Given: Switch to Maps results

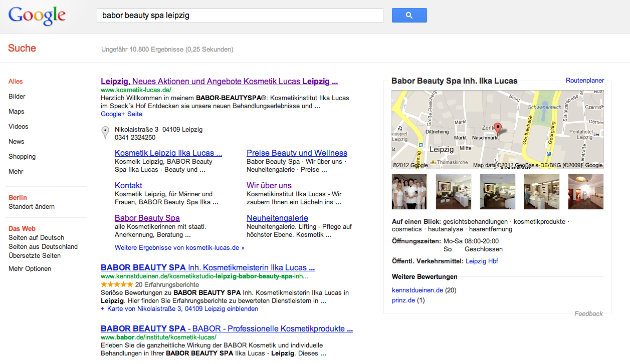Looking at the screenshot, I should pos(17,112).
